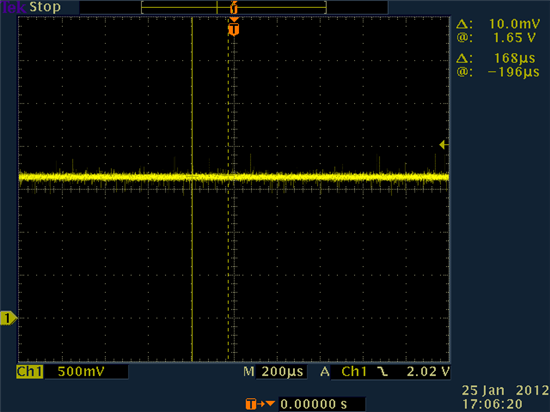Select the Ch1 channel label
This screenshot has width=550, height=412.
pyautogui.click(x=30, y=372)
